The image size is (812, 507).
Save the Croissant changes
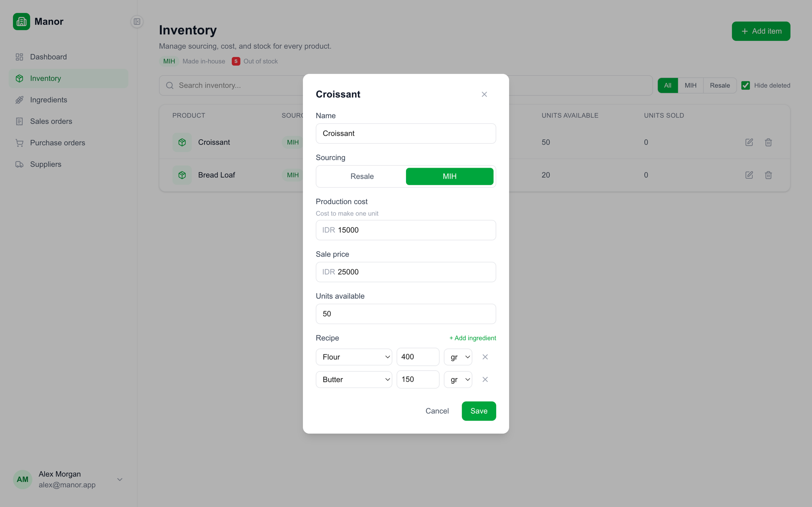pos(479,411)
